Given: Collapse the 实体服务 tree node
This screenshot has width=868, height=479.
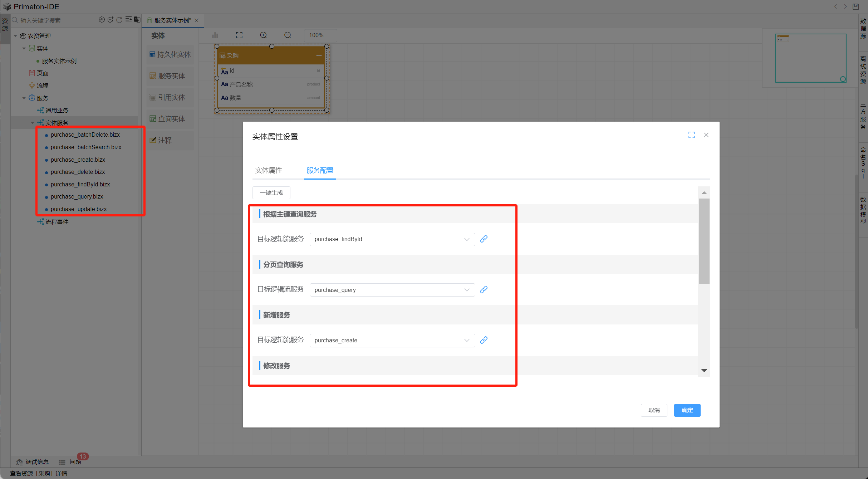Looking at the screenshot, I should point(33,123).
